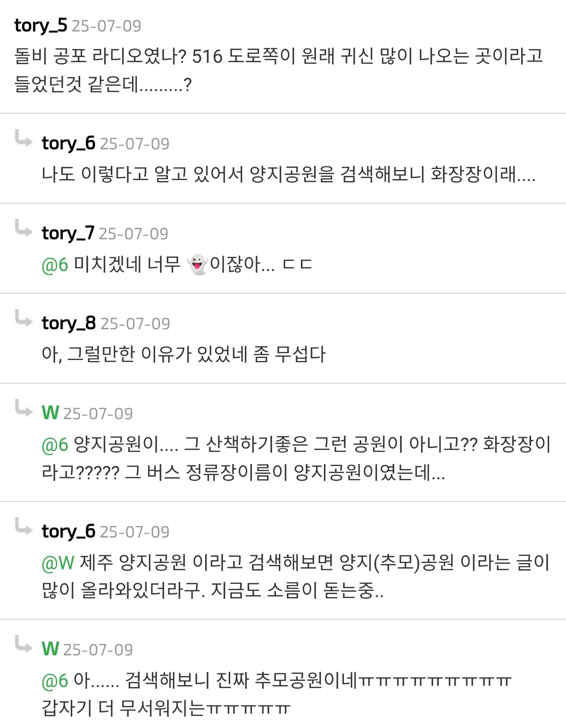
Task: Open the tory_8 username link
Action: [x=68, y=323]
